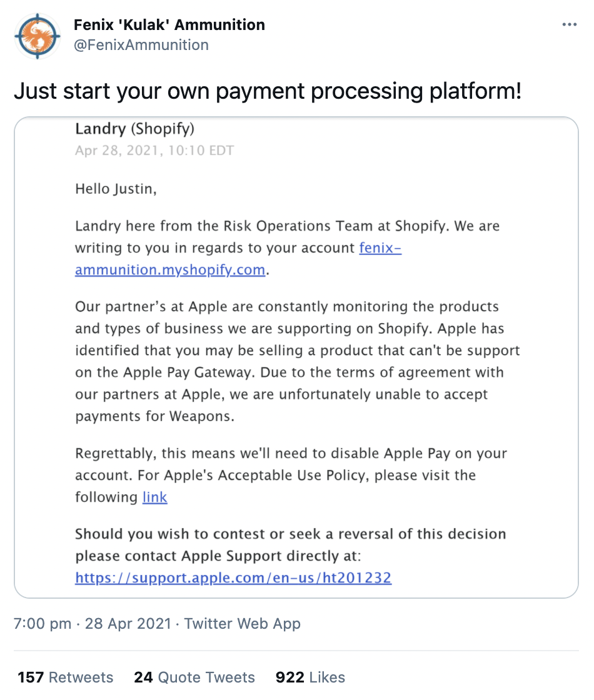View the 157 Retweets list
The image size is (594, 700).
point(66,677)
